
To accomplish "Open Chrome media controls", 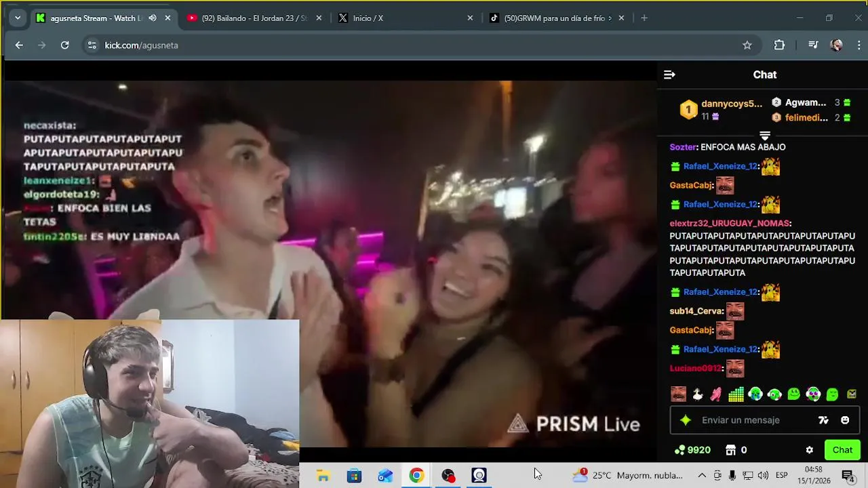I will [x=813, y=45].
